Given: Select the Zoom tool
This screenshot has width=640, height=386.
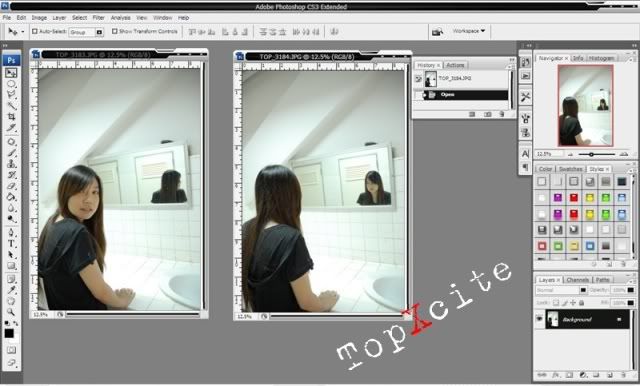Looking at the screenshot, I should click(x=11, y=312).
